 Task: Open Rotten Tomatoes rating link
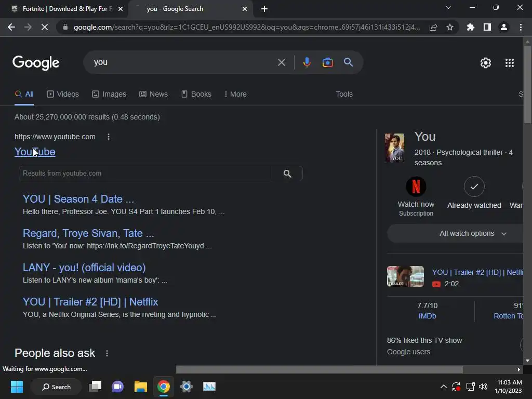[508, 316]
